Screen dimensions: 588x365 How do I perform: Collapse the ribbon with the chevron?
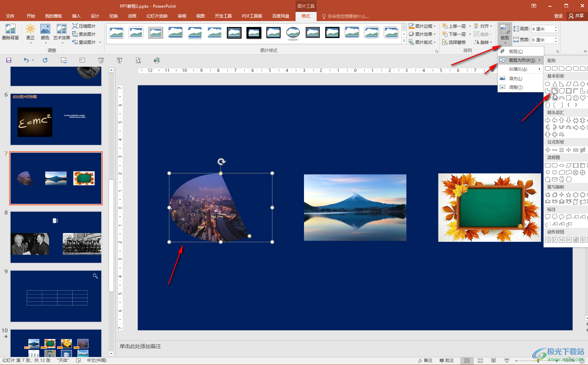[585, 51]
